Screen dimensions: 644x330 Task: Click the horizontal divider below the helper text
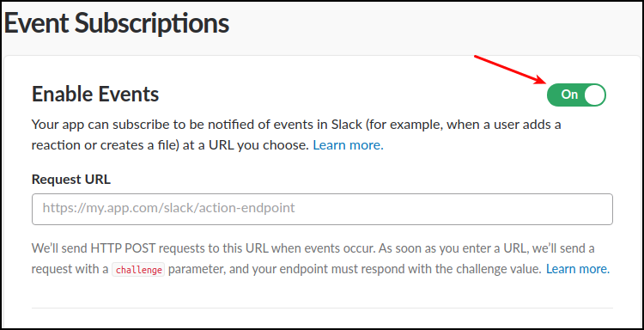point(322,308)
